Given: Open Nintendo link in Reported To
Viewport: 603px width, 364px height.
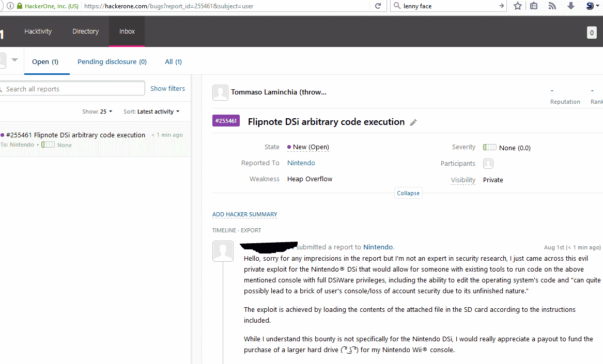Looking at the screenshot, I should [x=301, y=163].
